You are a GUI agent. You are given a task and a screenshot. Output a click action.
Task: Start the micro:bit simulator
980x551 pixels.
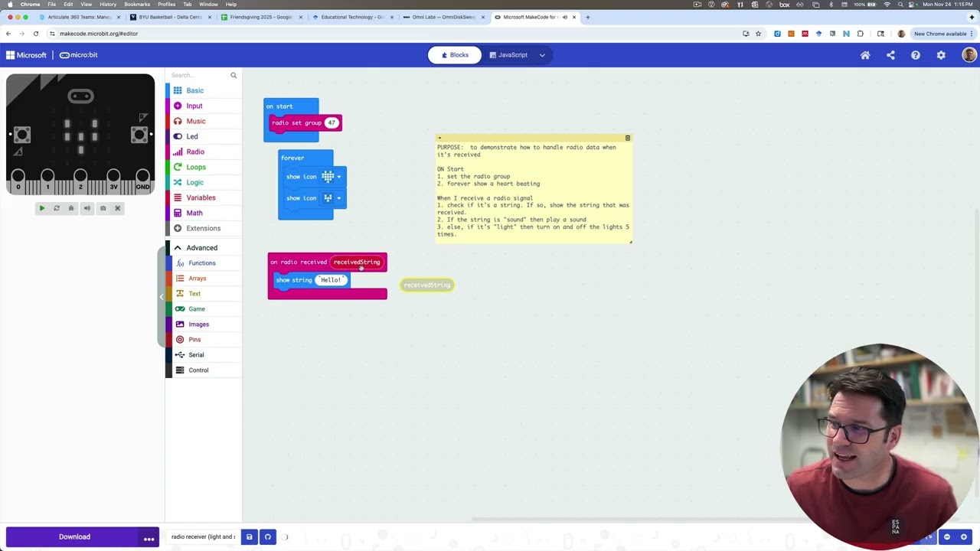click(x=42, y=208)
